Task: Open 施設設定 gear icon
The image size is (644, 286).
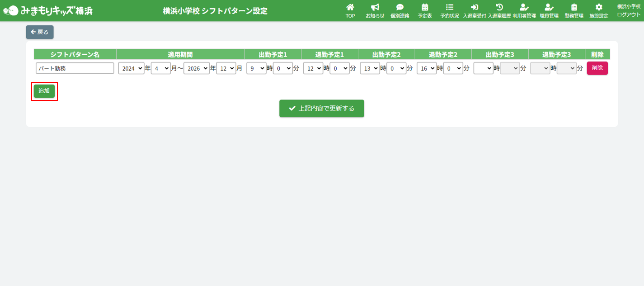Action: [x=599, y=8]
